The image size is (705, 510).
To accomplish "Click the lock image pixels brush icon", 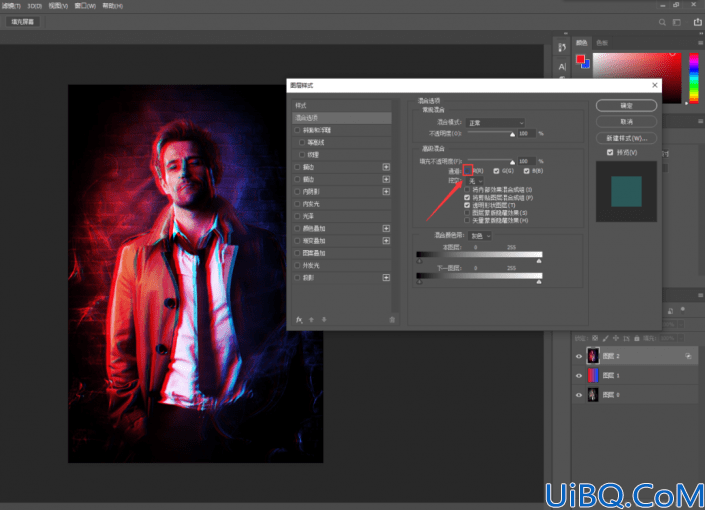I will [x=606, y=338].
